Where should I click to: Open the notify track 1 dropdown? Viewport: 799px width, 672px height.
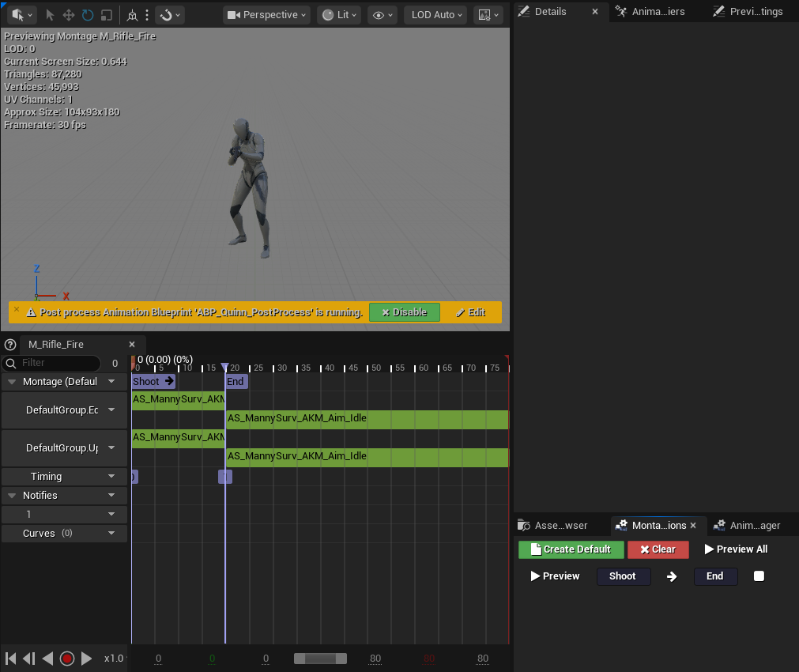pos(111,514)
